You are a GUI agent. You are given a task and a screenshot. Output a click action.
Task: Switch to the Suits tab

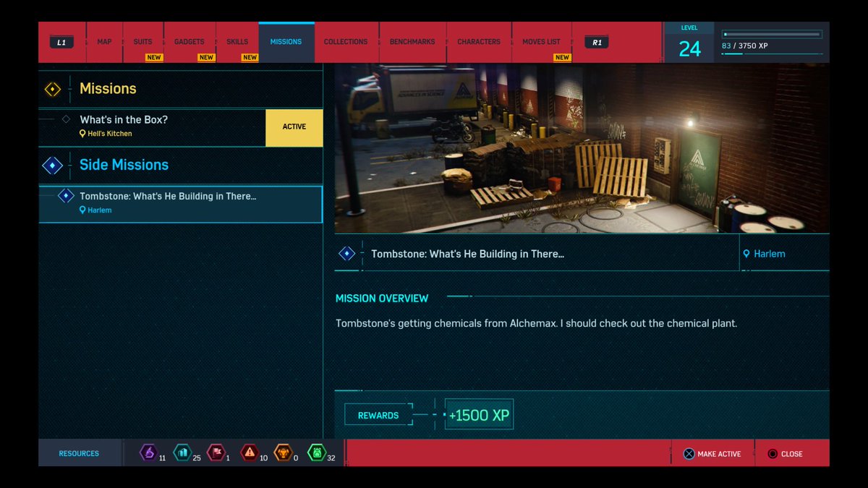[x=142, y=42]
